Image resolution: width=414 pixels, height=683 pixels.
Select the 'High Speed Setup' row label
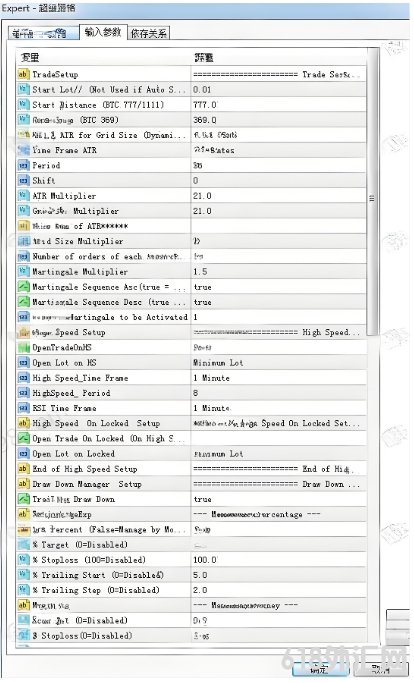(69, 332)
